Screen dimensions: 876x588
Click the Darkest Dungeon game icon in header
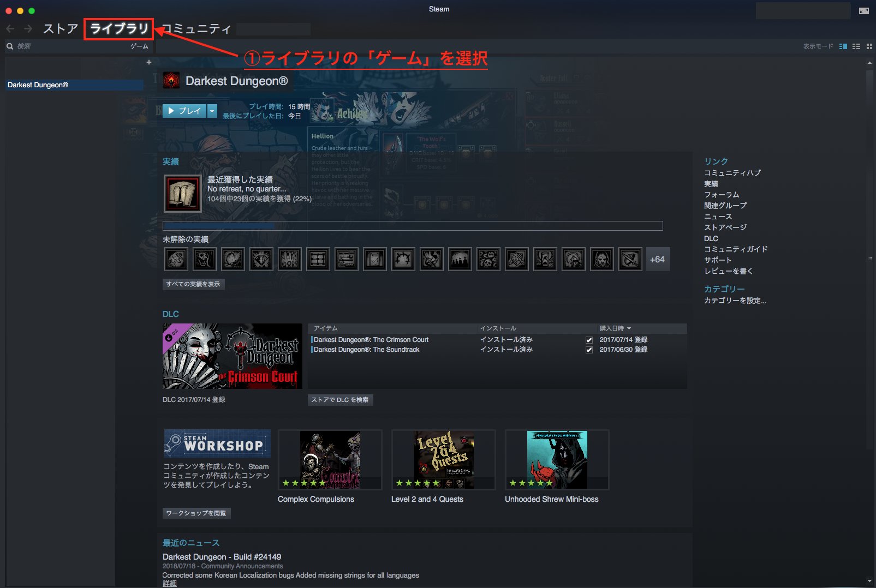tap(171, 81)
